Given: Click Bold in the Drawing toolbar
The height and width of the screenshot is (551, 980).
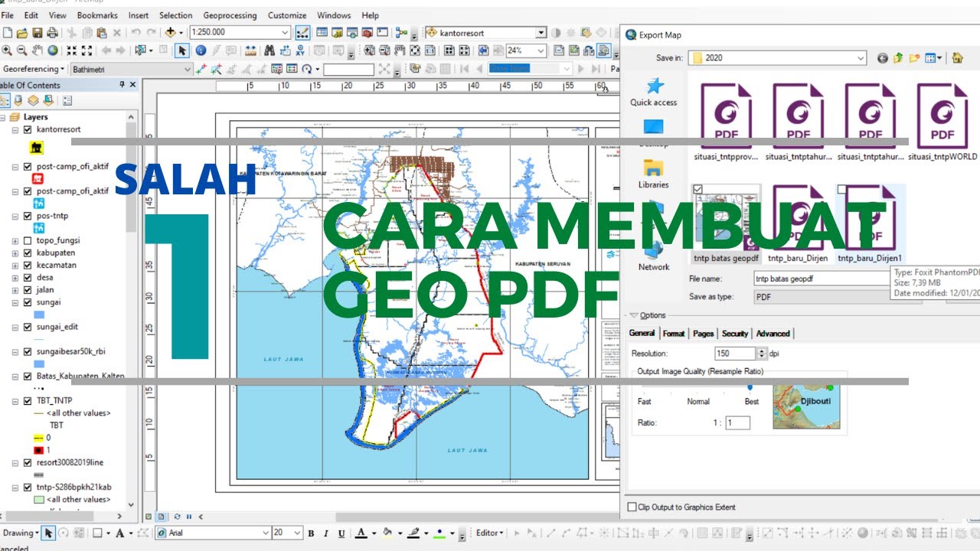Looking at the screenshot, I should tap(311, 533).
